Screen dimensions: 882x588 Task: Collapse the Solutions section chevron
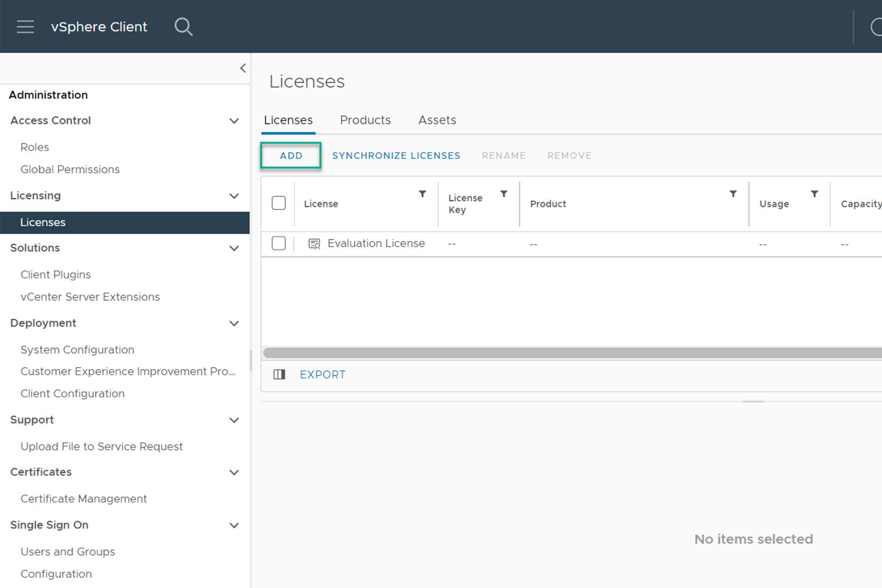click(234, 249)
